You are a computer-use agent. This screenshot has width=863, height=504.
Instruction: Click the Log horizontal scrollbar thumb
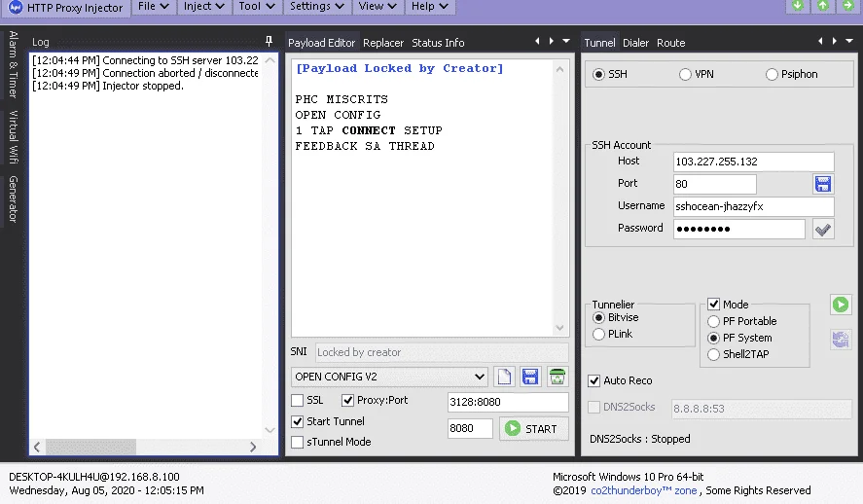point(90,447)
